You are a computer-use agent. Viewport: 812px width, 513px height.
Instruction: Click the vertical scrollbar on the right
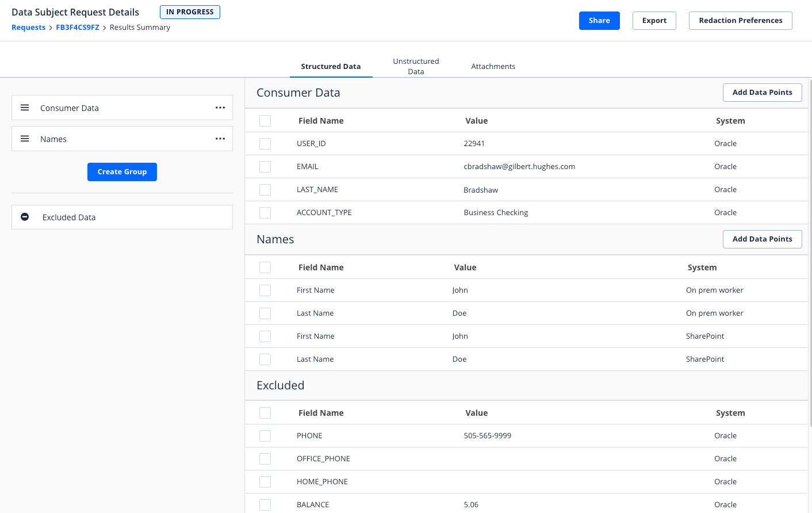(810, 253)
